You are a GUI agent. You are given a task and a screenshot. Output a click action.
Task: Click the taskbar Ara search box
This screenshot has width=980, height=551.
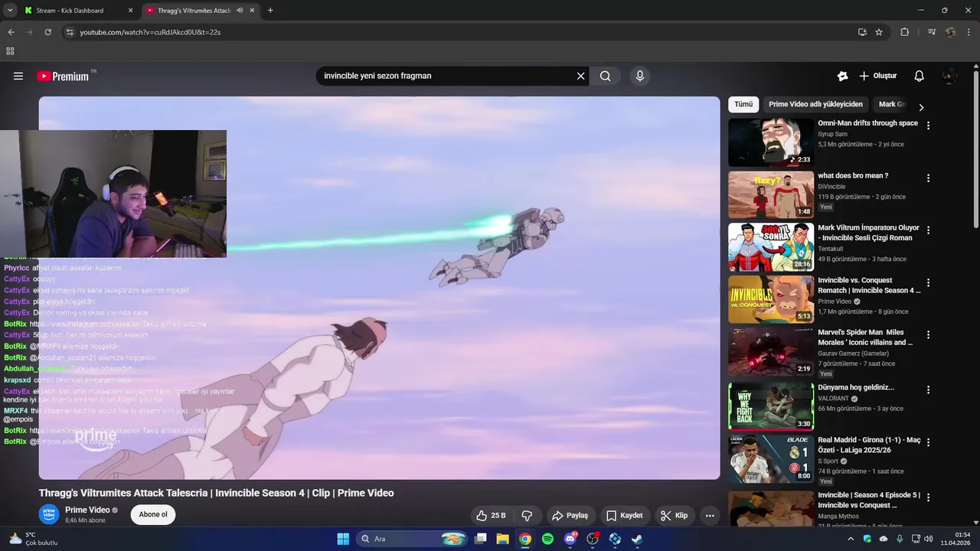(x=412, y=539)
